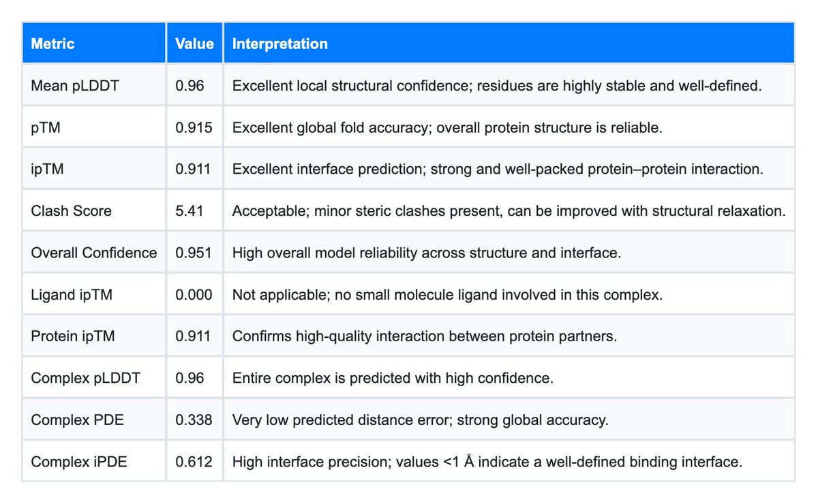
Task: Click the 'High interface precision' interpretation cell
Action: point(487,461)
